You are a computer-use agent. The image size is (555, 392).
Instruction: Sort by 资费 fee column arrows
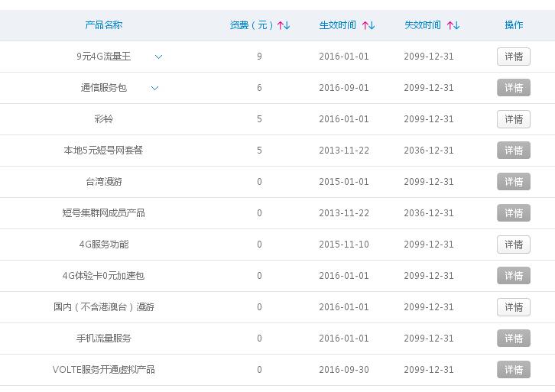coord(284,25)
